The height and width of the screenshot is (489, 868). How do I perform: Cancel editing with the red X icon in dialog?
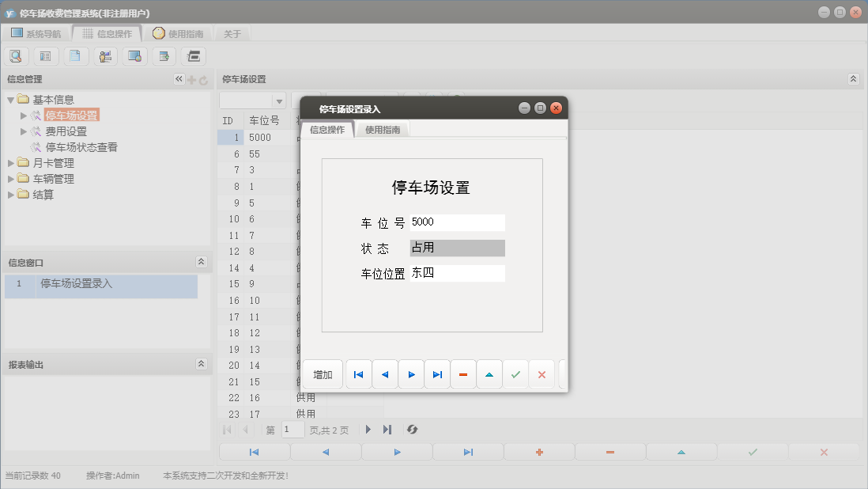click(x=542, y=373)
